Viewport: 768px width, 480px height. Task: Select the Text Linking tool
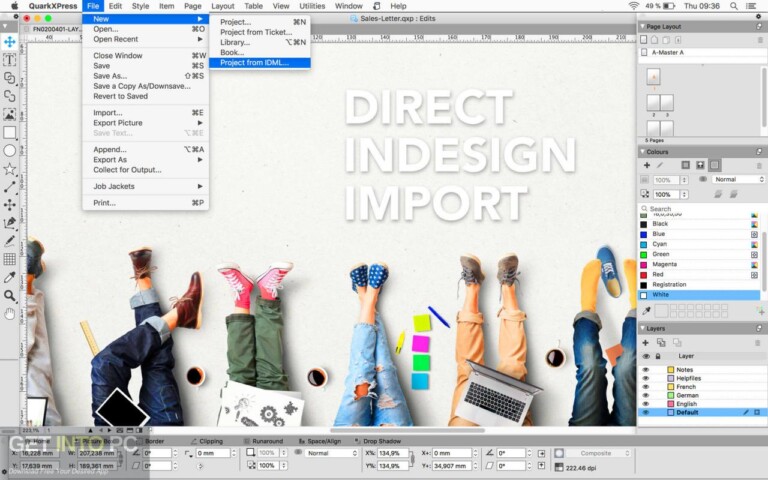click(x=9, y=78)
